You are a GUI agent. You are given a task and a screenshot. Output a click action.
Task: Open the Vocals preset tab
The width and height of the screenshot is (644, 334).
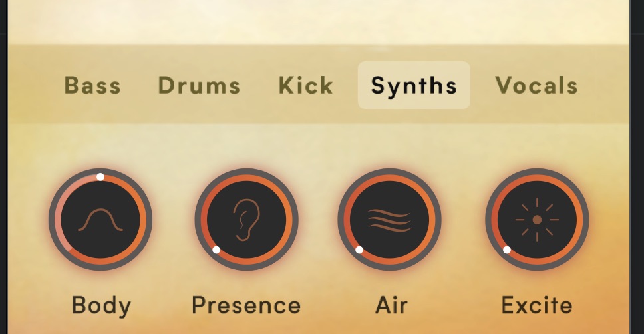click(x=536, y=85)
